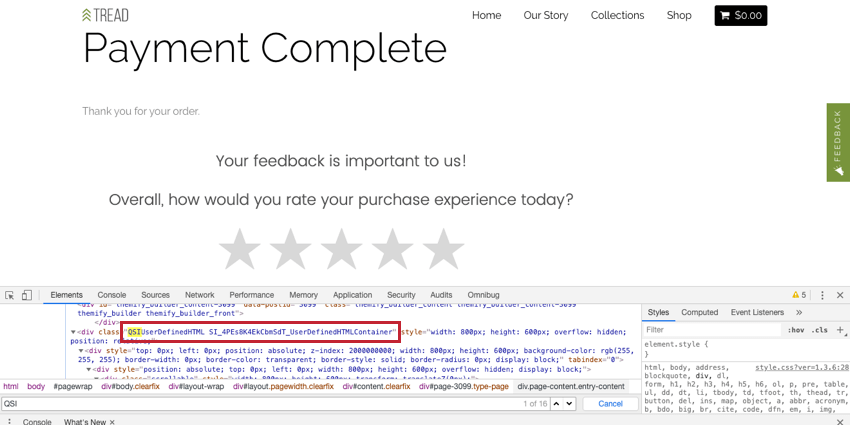The height and width of the screenshot is (425, 850).
Task: Select the Event Listeners sidebar tab
Action: click(757, 312)
